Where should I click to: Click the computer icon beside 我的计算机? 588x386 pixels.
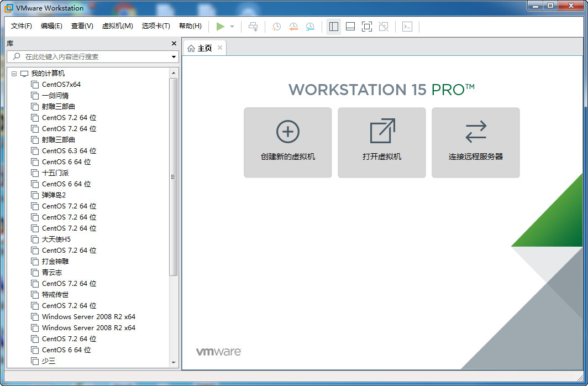(x=24, y=74)
